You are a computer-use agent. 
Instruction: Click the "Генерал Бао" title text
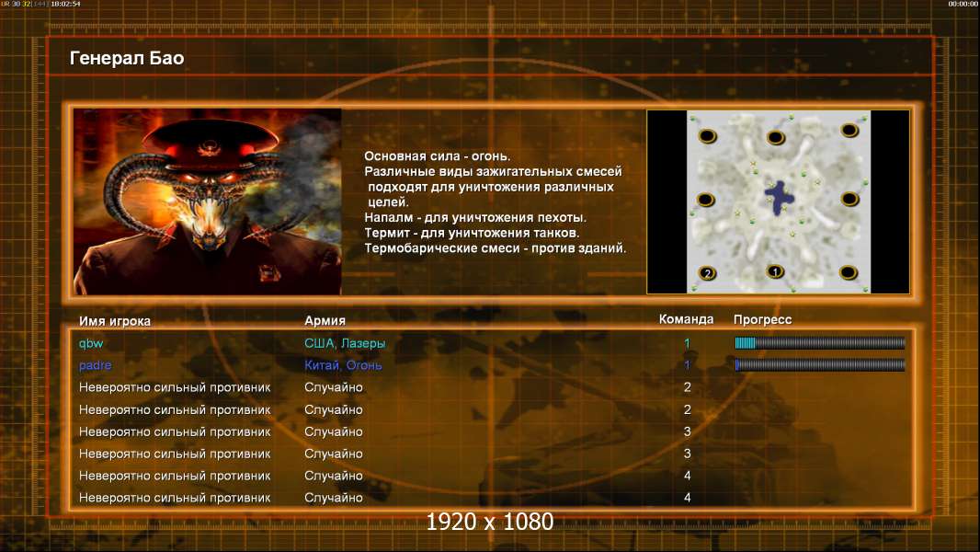point(127,58)
